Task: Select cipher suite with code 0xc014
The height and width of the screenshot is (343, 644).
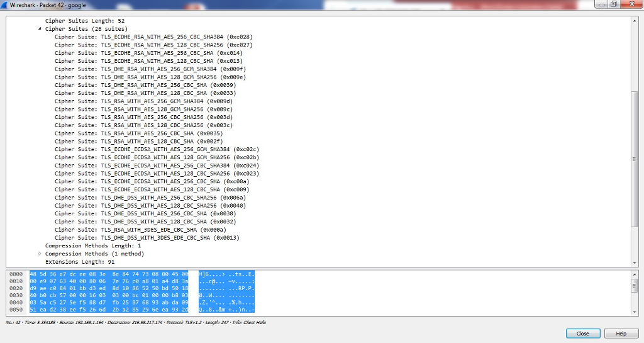Action: 148,53
